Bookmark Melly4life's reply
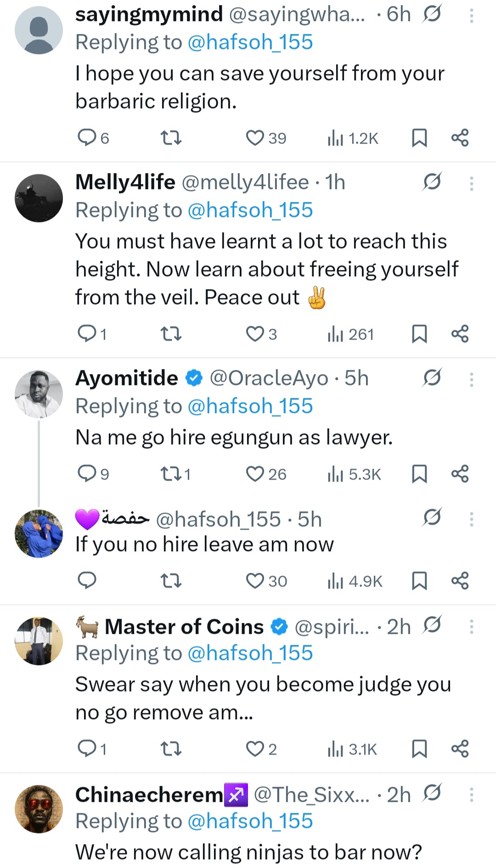 click(419, 334)
